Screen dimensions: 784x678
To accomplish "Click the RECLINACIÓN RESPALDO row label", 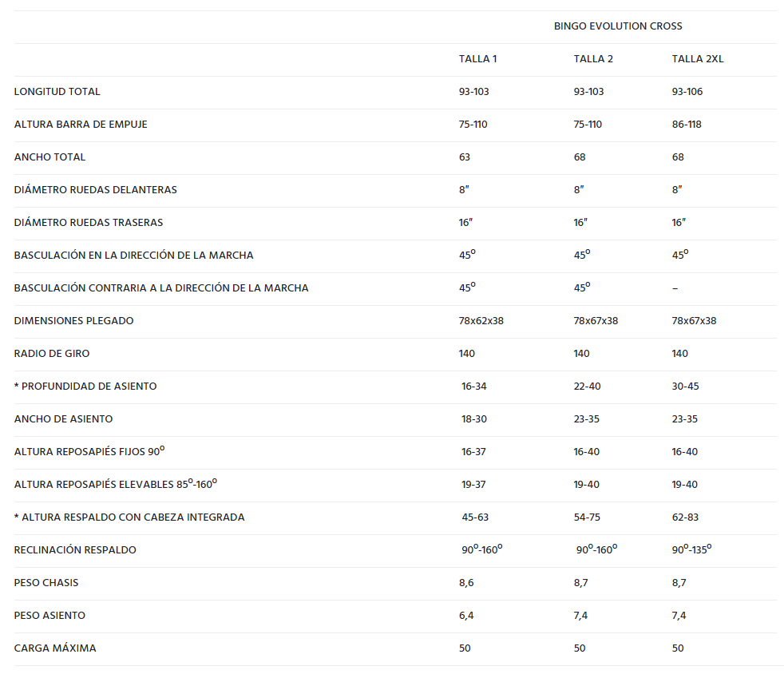I will point(75,550).
